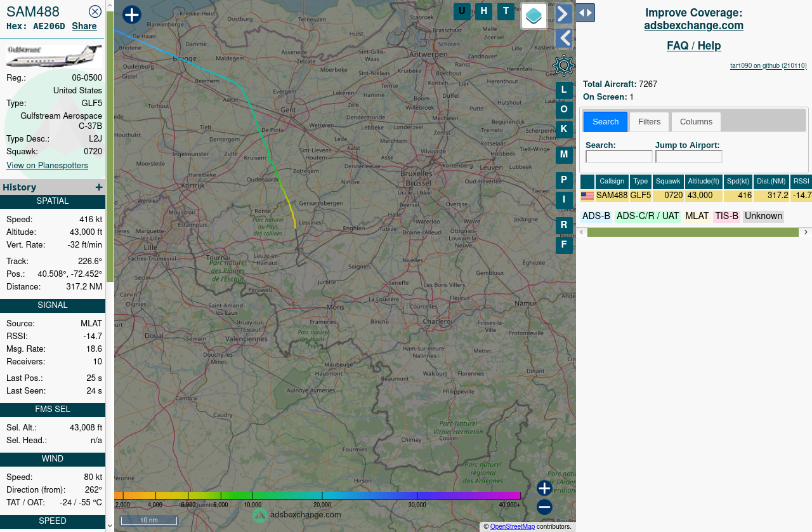Toggle the O map option button
812x532 pixels.
pos(564,110)
